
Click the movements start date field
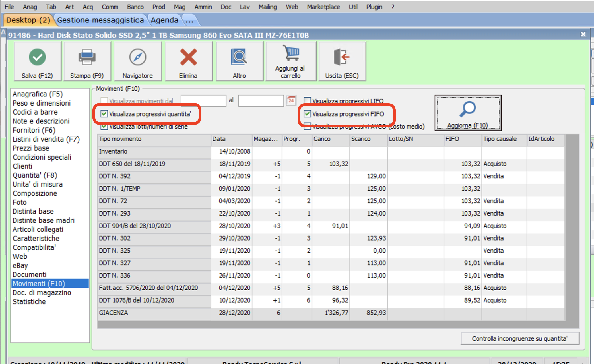click(x=203, y=101)
